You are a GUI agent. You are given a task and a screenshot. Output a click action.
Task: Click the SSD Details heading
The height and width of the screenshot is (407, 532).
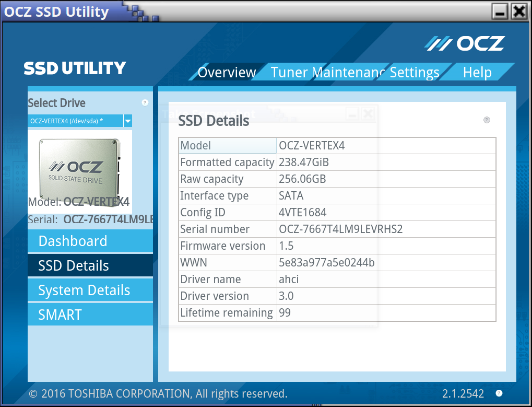214,121
